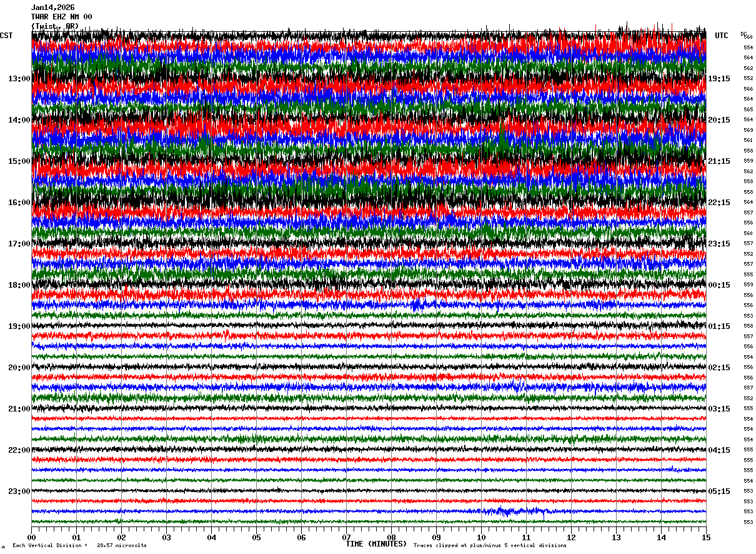The height and width of the screenshot is (554, 756).
Task: Pick the DC offset value 561
Action: [x=748, y=140]
